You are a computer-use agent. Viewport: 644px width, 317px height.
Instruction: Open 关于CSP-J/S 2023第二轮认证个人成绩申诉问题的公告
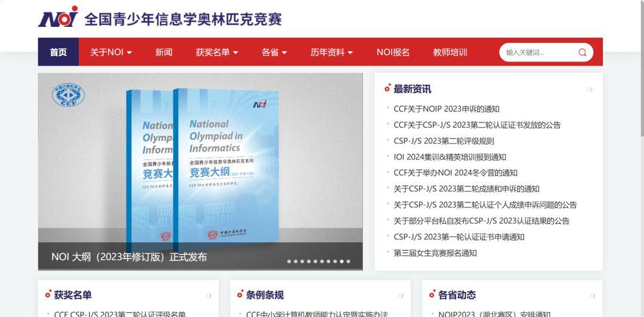[485, 205]
